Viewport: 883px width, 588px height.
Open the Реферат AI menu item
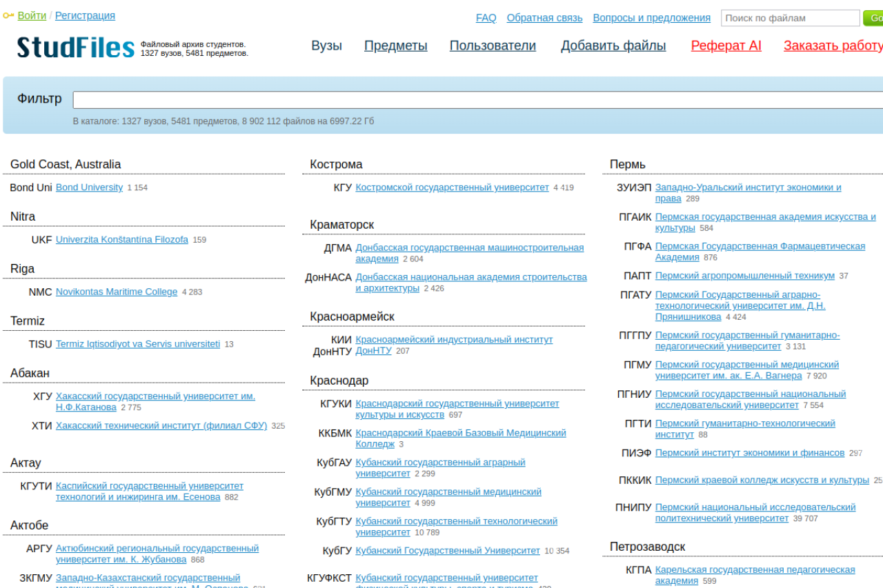click(x=726, y=46)
